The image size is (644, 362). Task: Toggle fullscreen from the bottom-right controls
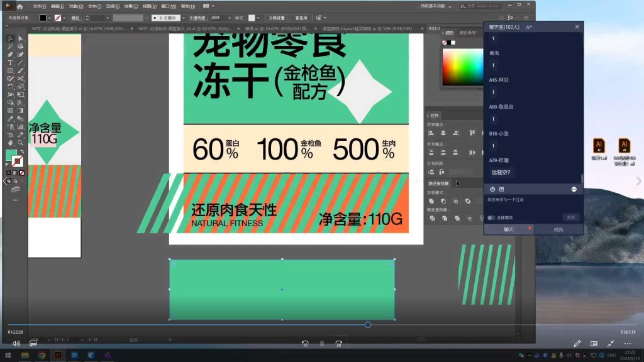coord(610,343)
